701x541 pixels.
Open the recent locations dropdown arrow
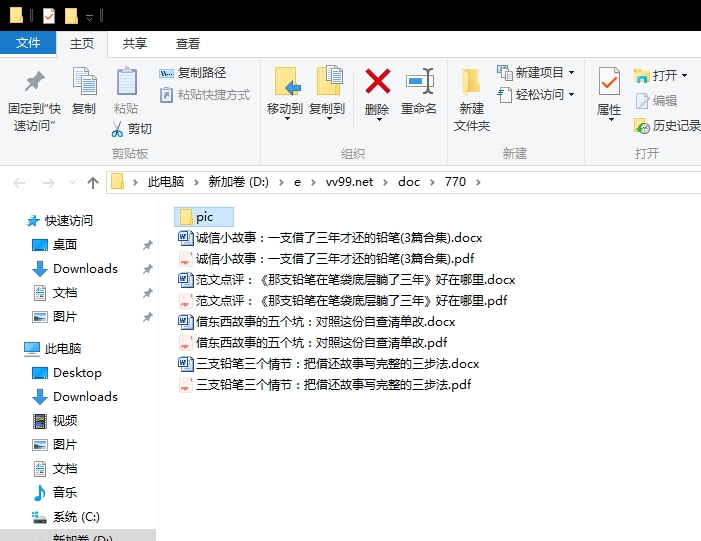(72, 182)
